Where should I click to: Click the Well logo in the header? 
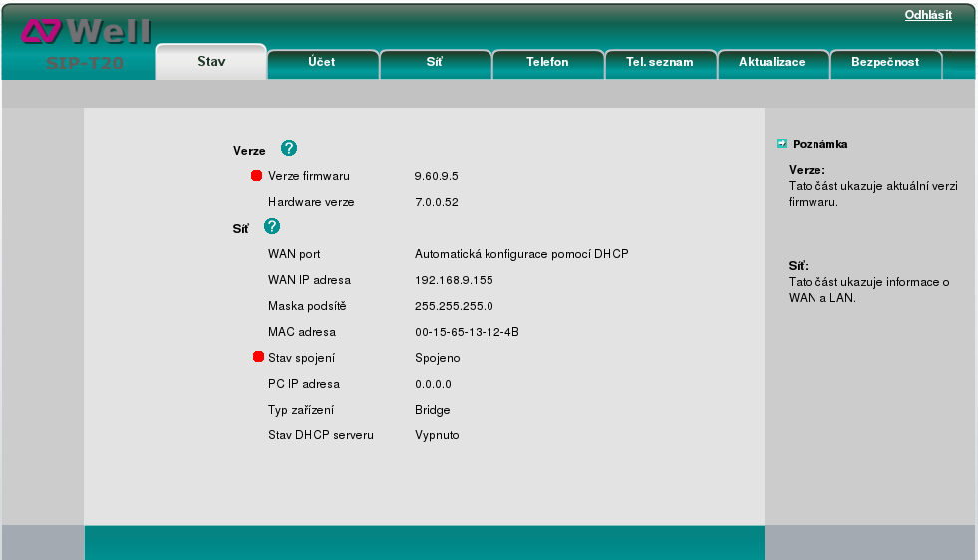point(86,32)
